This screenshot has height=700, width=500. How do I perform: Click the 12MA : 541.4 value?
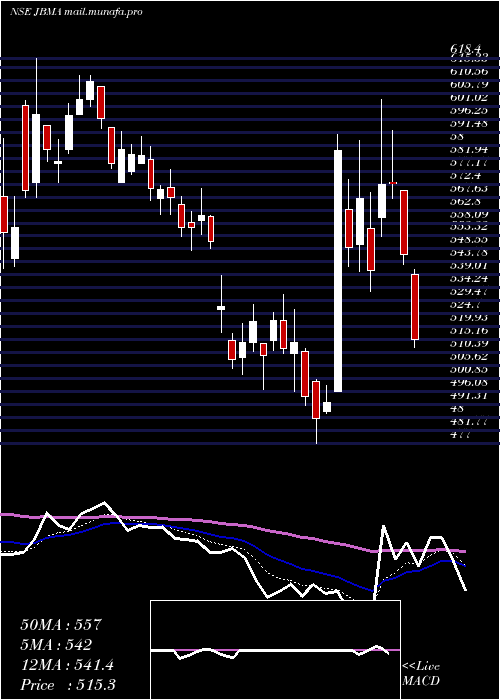(67, 665)
